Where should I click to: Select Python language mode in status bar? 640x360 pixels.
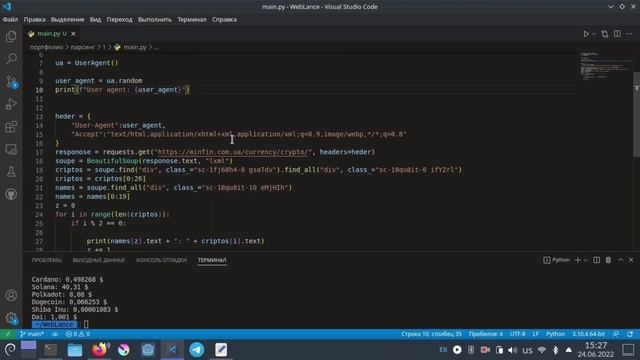pos(556,334)
